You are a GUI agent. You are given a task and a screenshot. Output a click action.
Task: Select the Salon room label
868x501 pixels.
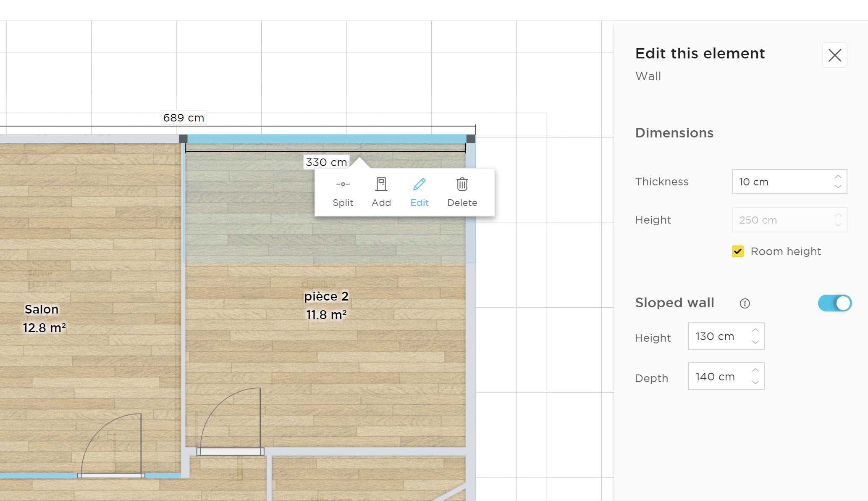tap(42, 309)
